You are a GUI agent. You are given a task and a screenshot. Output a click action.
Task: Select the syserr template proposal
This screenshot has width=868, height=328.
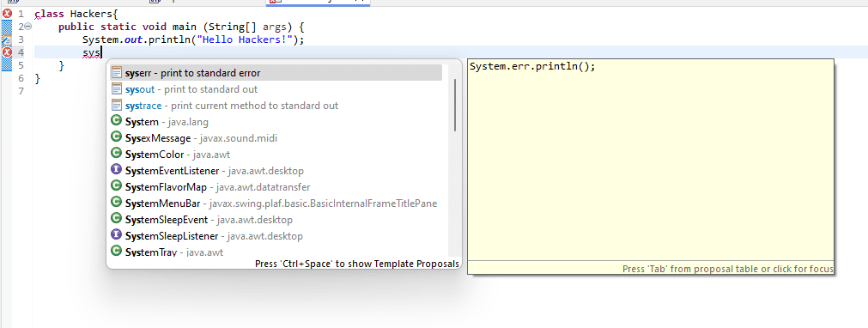[x=276, y=73]
